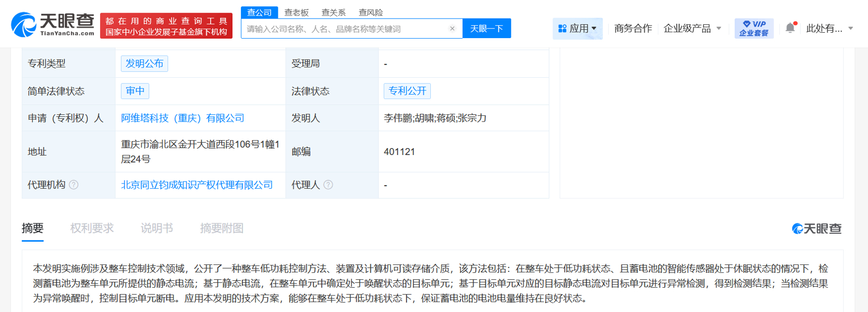Expand the 应用 dropdown arrow
This screenshot has height=312, width=868.
(x=594, y=29)
